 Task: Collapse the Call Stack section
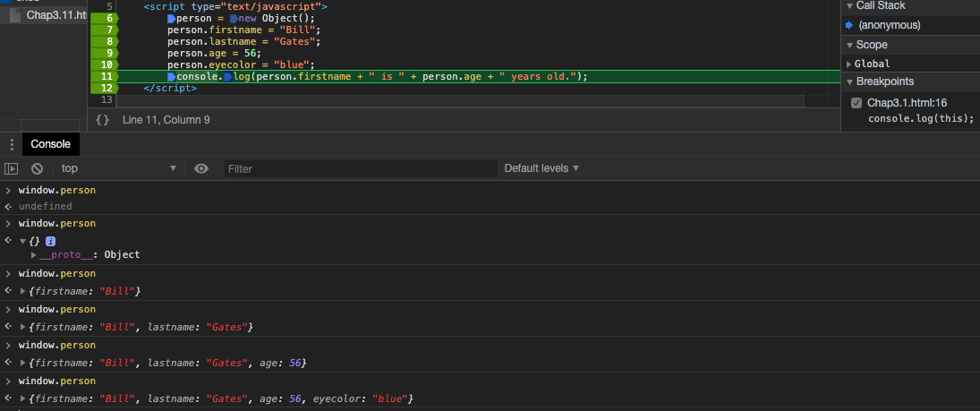coord(849,5)
